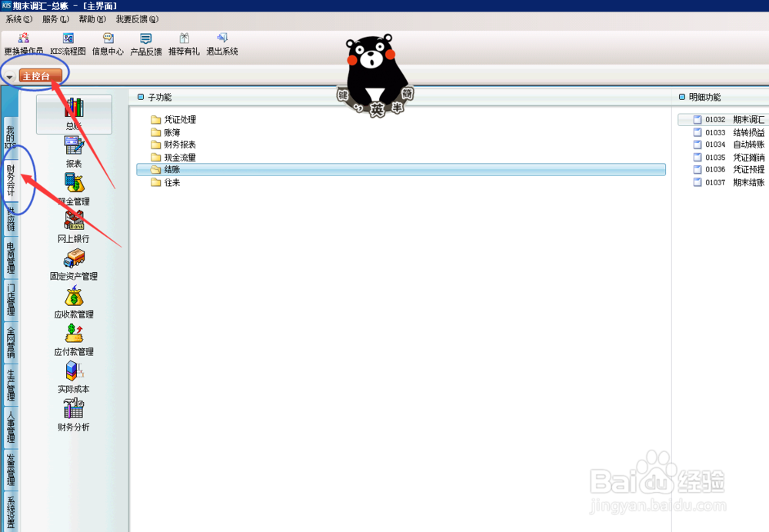The image size is (769, 532).
Task: Select the highlighted 结账 row
Action: pos(401,170)
